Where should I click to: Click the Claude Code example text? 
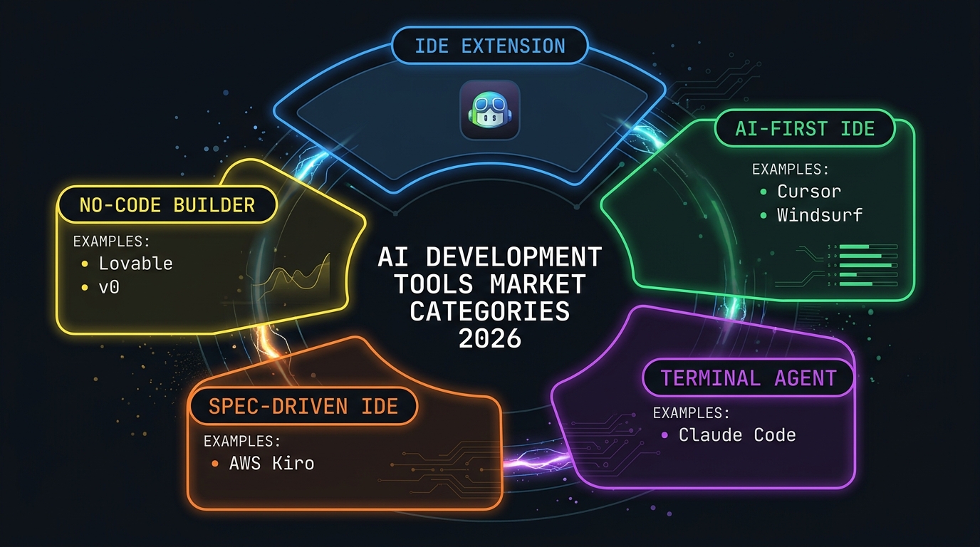tap(737, 435)
